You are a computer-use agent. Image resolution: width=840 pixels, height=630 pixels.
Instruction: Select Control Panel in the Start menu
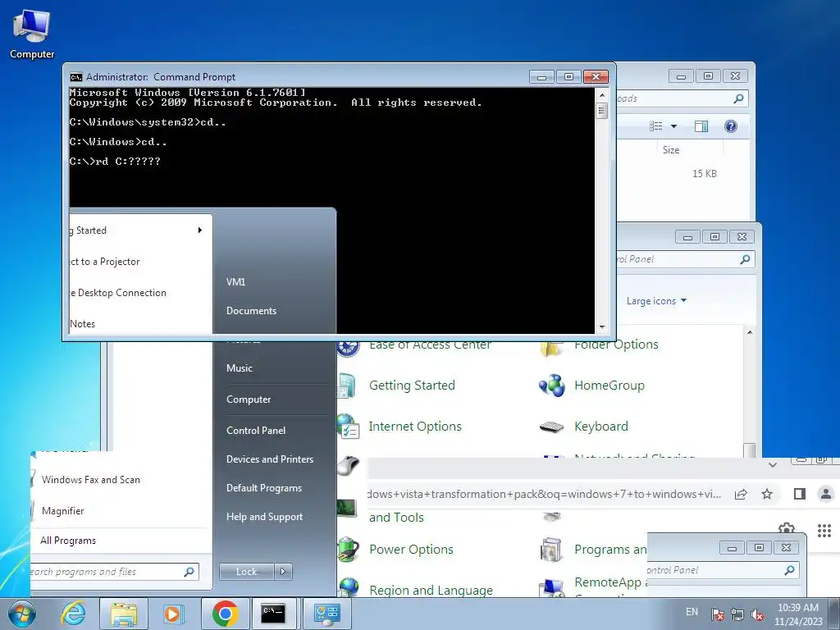tap(256, 430)
